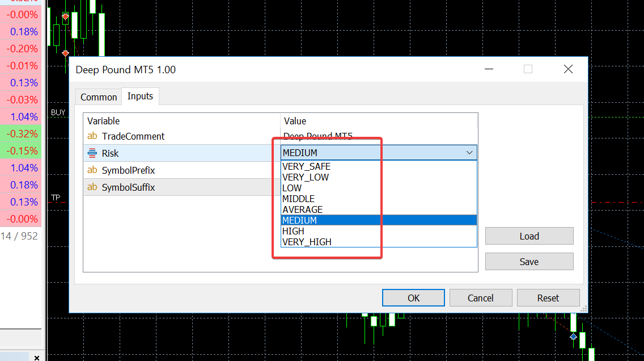Save input settings to file
The image size is (644, 361).
click(x=529, y=262)
